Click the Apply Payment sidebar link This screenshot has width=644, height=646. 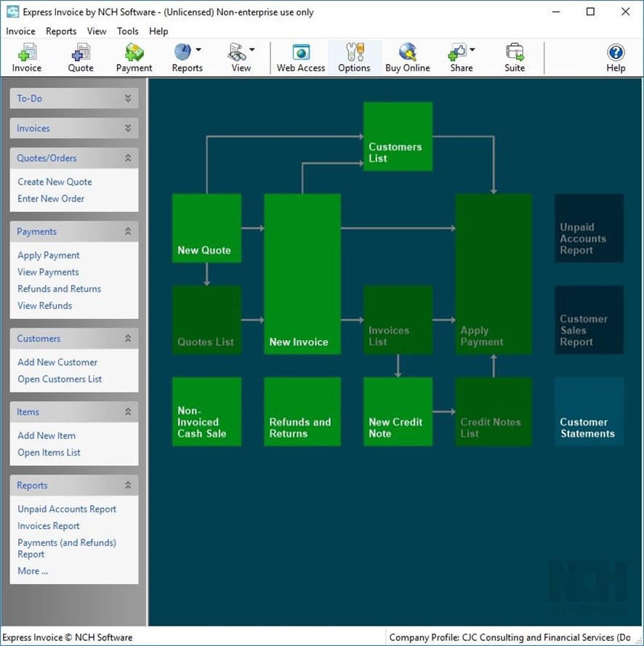pyautogui.click(x=49, y=255)
